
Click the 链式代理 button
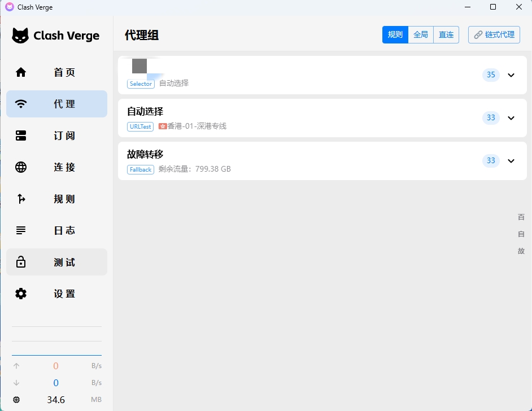[x=494, y=34]
